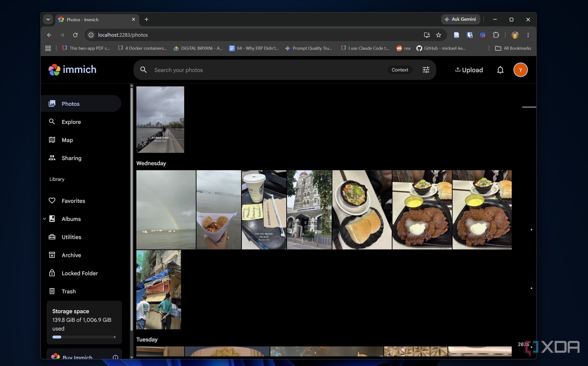Open GitHub - mickael-ke... bookmark
Image resolution: width=588 pixels, height=366 pixels.
click(x=441, y=48)
